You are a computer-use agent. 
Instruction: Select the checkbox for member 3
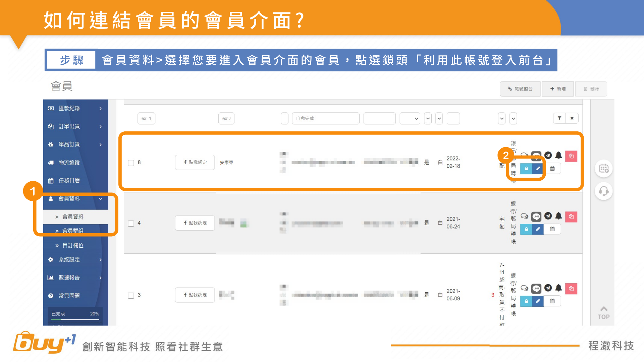(x=131, y=296)
